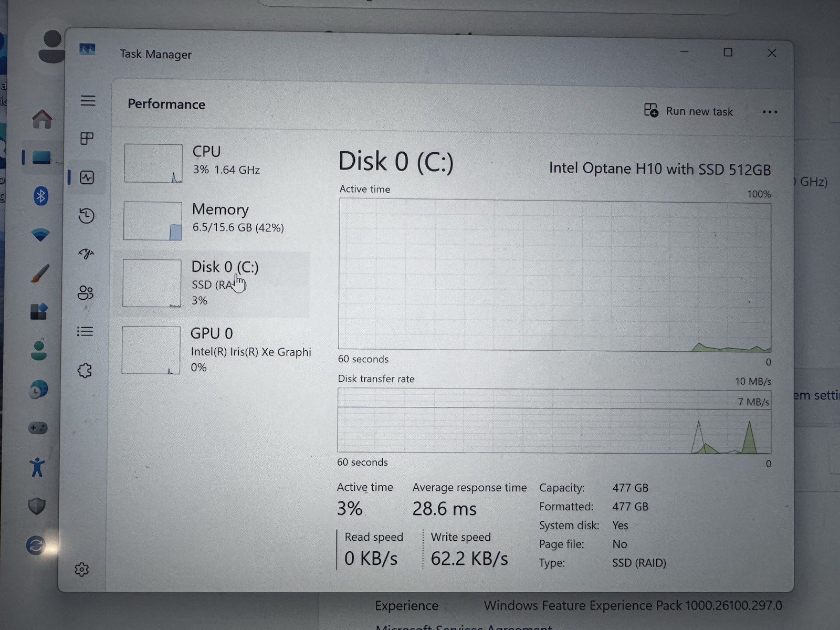
Task: Open the Users page icon in Task Manager
Action: click(86, 292)
